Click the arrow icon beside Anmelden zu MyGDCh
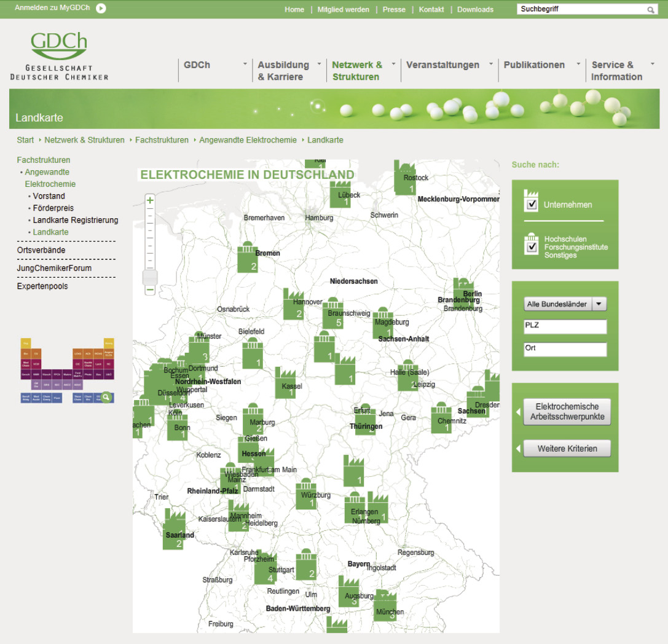 [x=101, y=9]
